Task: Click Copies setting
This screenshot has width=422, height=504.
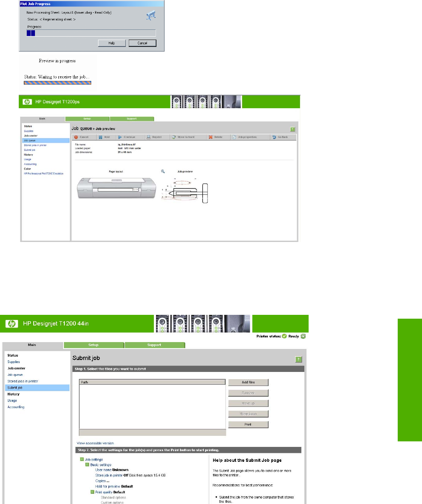Action: point(102,481)
